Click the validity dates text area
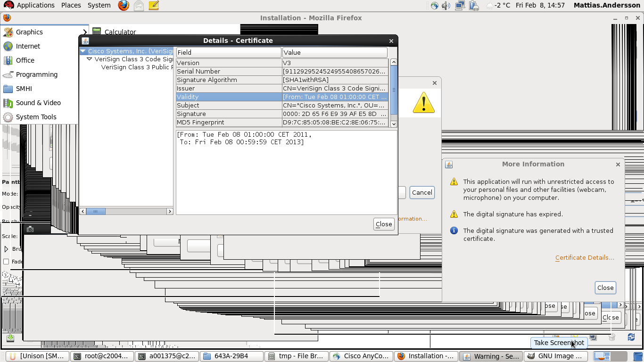644x362 pixels. [x=286, y=173]
